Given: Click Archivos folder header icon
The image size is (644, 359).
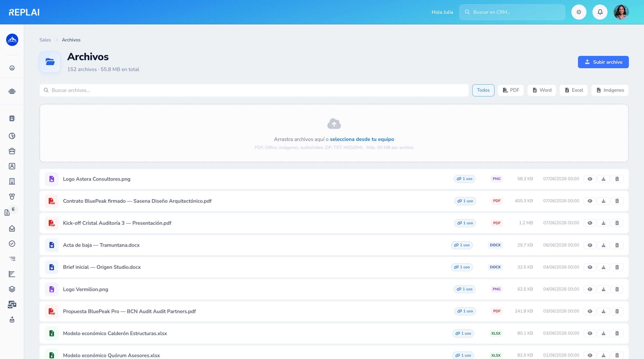Looking at the screenshot, I should [50, 62].
